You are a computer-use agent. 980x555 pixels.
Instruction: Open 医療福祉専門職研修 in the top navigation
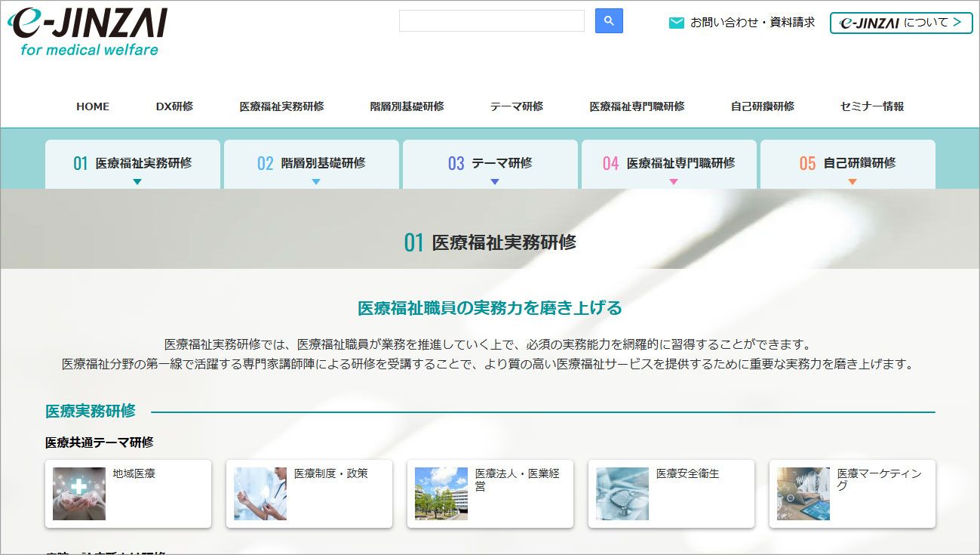637,106
